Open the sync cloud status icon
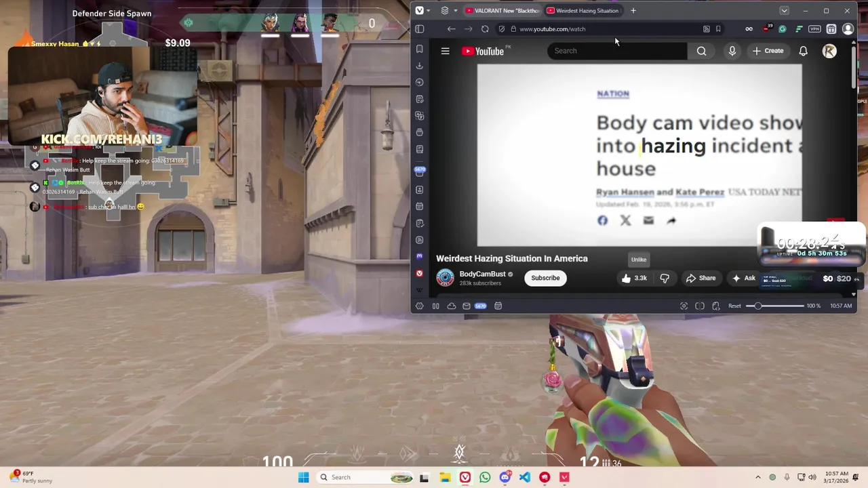The width and height of the screenshot is (868, 488). [x=451, y=306]
